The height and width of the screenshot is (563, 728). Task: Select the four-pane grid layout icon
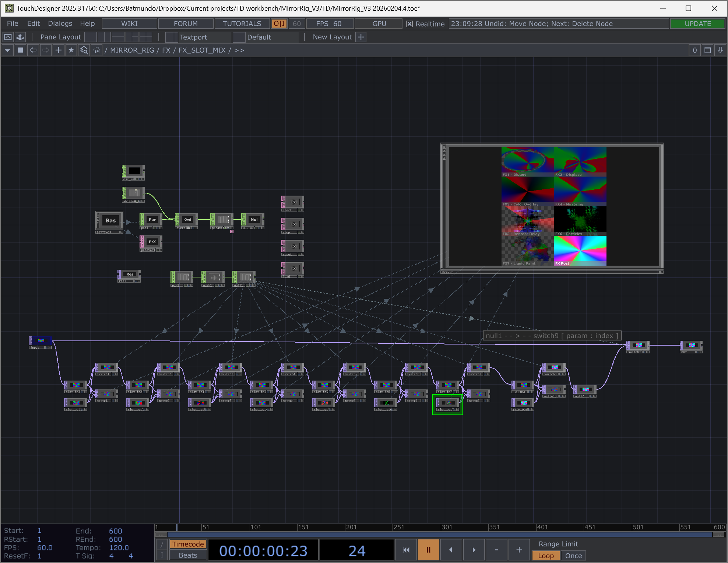pos(146,37)
